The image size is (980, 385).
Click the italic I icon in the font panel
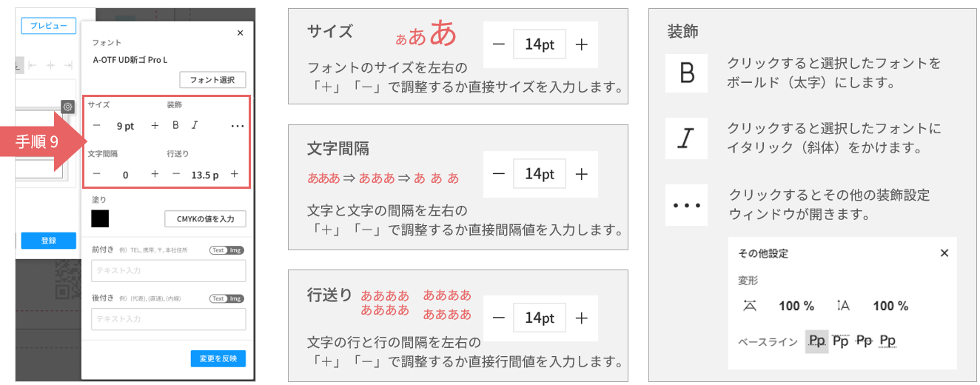click(195, 125)
